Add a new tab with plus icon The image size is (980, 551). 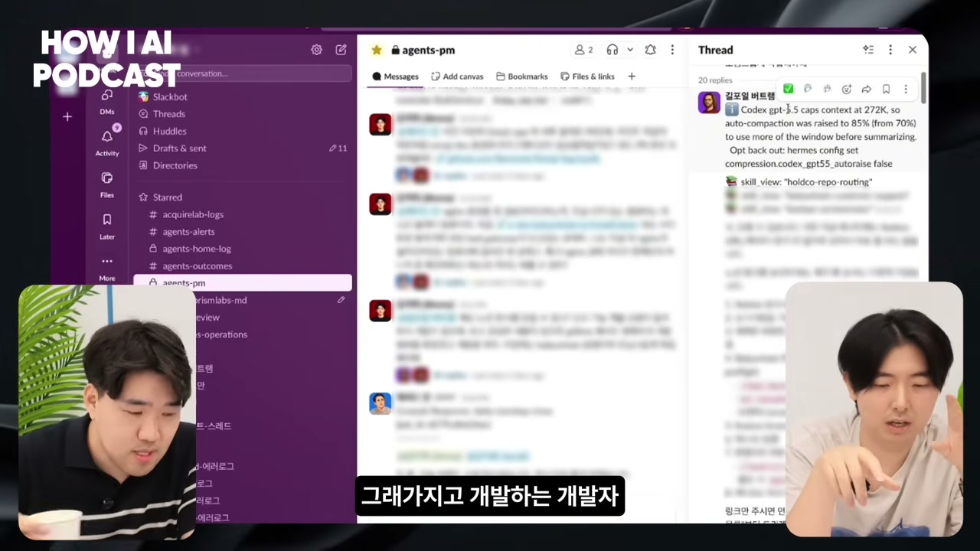[x=632, y=77]
